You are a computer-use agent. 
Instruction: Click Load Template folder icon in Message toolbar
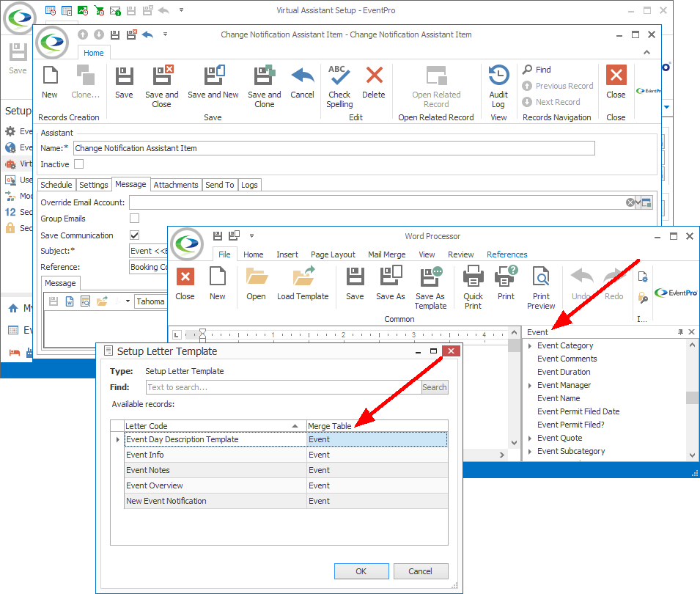pyautogui.click(x=102, y=301)
